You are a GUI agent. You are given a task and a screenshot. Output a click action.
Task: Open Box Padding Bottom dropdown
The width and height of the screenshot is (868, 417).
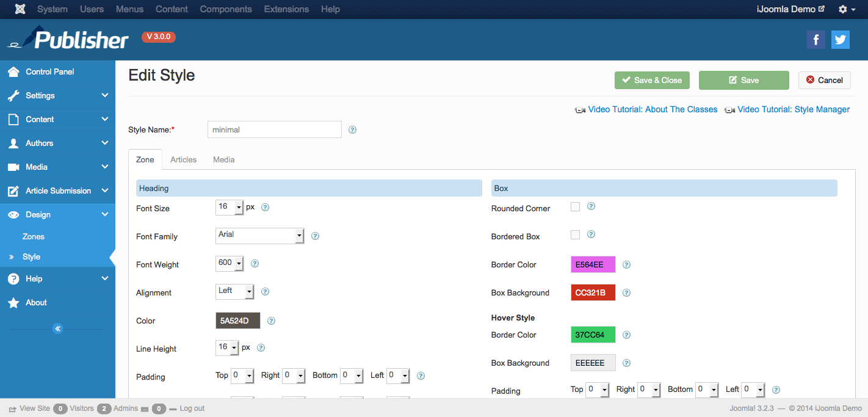tap(707, 390)
